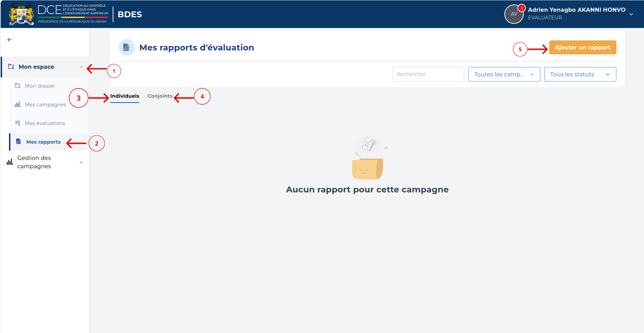This screenshot has height=333, width=644.
Task: Click the Benin coat of arms logo
Action: [x=21, y=14]
